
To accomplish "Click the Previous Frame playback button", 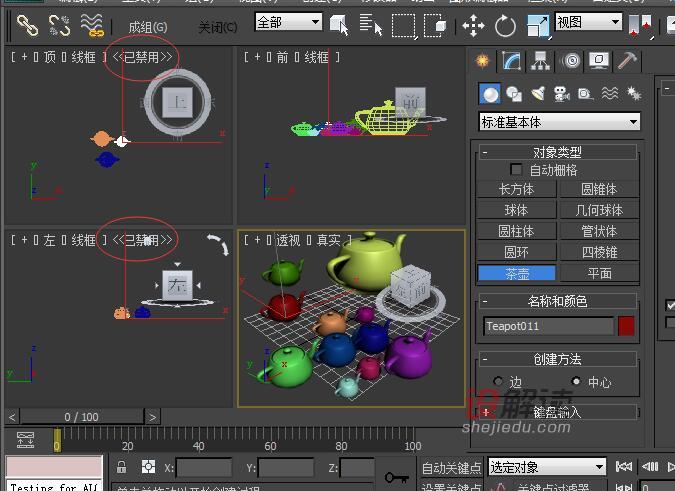I will 650,466.
